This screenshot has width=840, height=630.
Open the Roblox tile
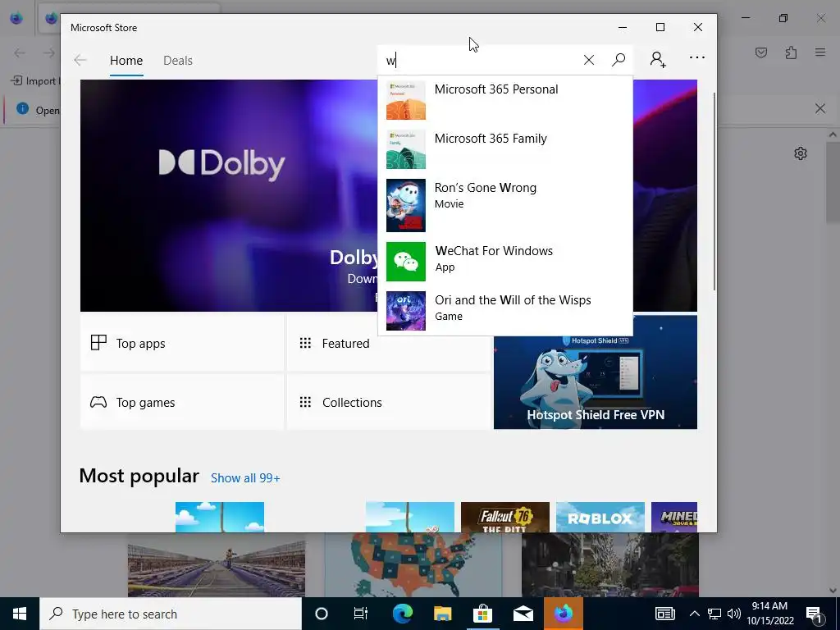coord(600,517)
